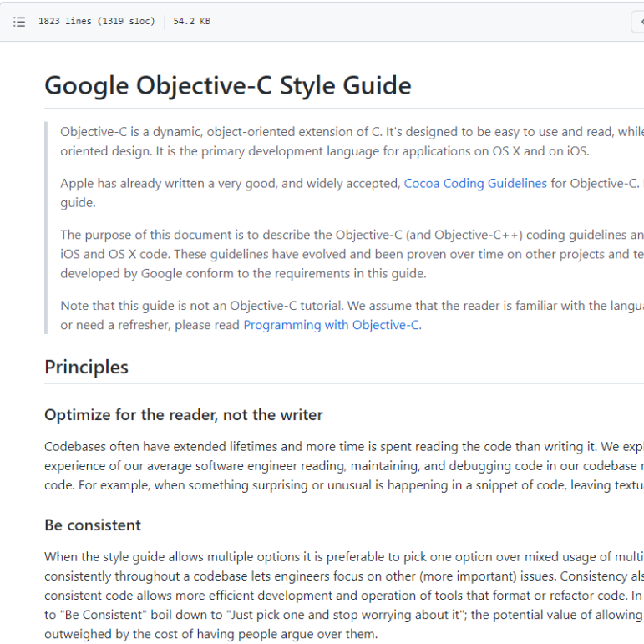Click the 'Optimize for the reader, not the writer' heading
The image size is (644, 644).
click(x=184, y=415)
